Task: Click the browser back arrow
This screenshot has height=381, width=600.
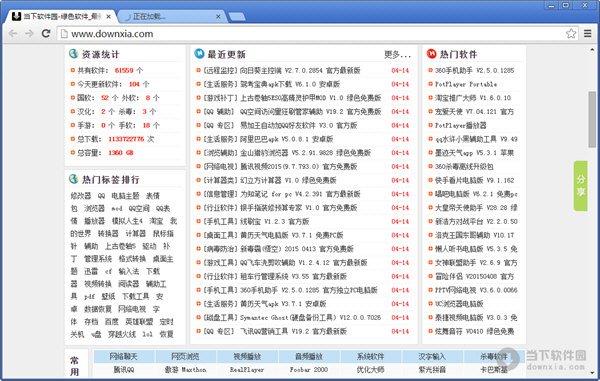Action: click(13, 34)
